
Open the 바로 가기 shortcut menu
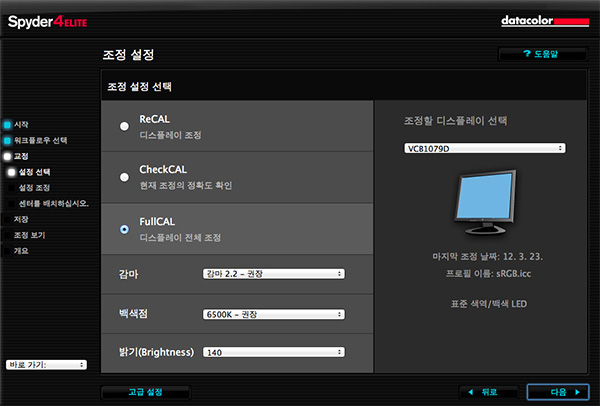46,365
